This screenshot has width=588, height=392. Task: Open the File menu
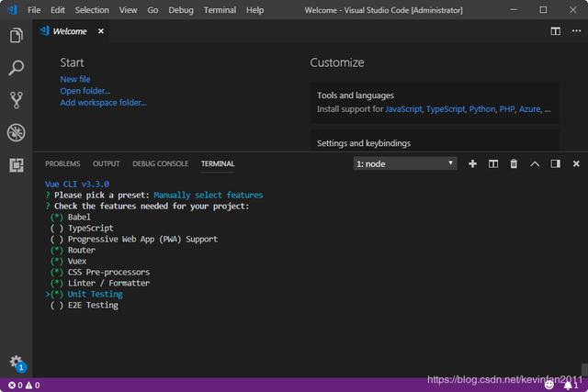pyautogui.click(x=34, y=10)
